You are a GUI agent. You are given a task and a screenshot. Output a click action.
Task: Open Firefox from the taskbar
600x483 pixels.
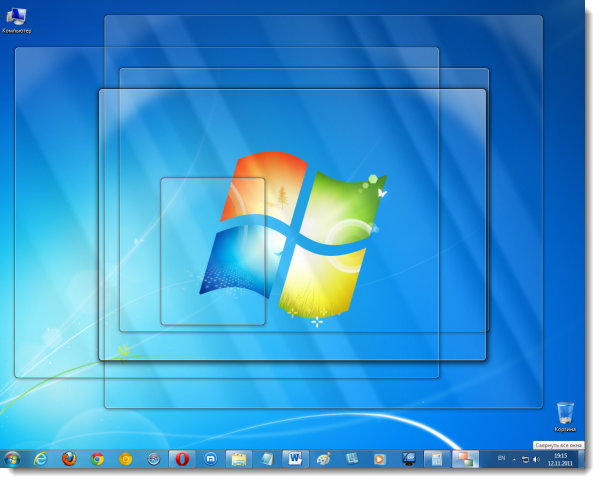click(x=69, y=459)
